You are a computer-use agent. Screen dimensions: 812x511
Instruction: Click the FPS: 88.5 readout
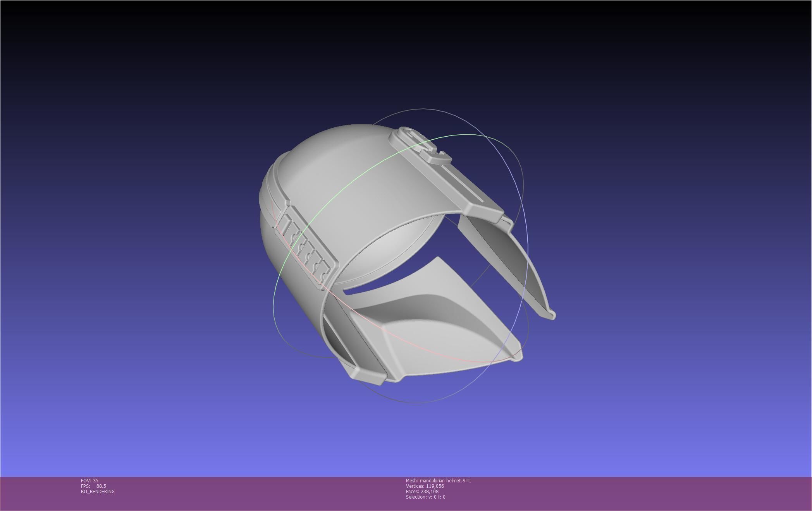click(x=93, y=486)
